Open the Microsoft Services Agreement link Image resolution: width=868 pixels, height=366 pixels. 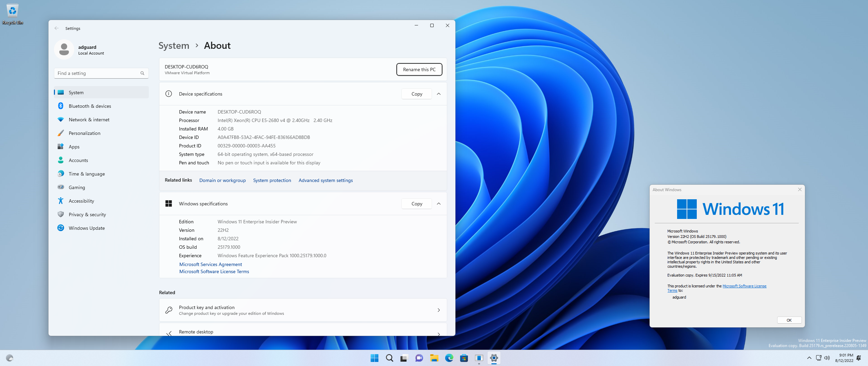pyautogui.click(x=211, y=264)
